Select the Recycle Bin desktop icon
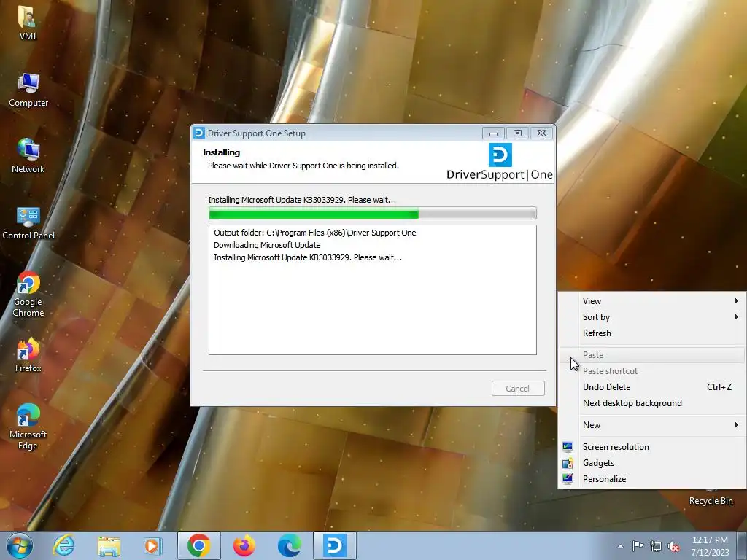The width and height of the screenshot is (747, 560). (x=711, y=497)
